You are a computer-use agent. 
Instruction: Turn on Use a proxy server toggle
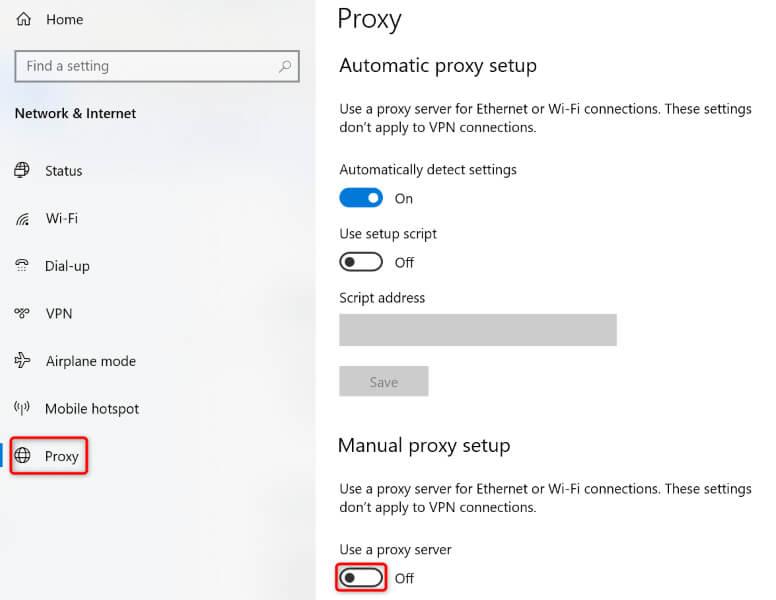361,578
